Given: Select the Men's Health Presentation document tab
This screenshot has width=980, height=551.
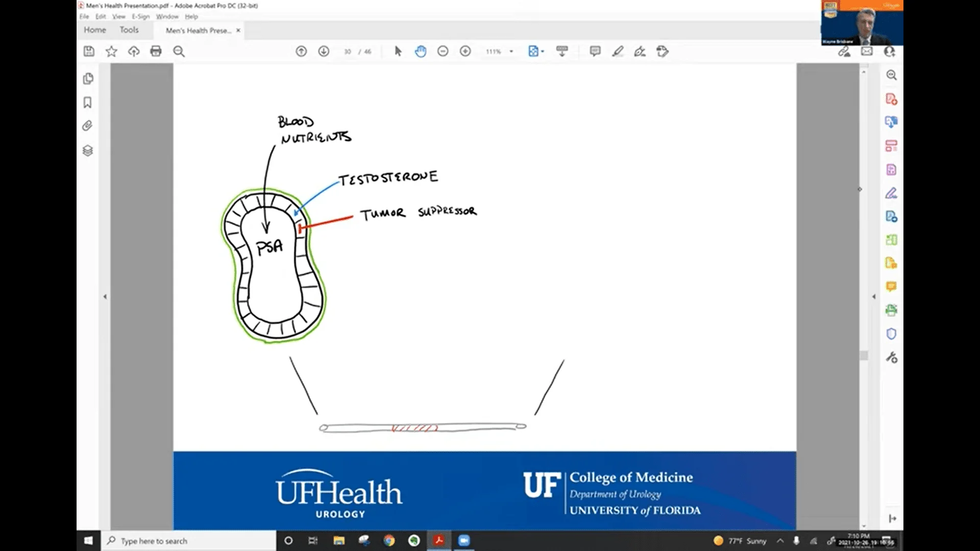Looking at the screenshot, I should point(198,31).
